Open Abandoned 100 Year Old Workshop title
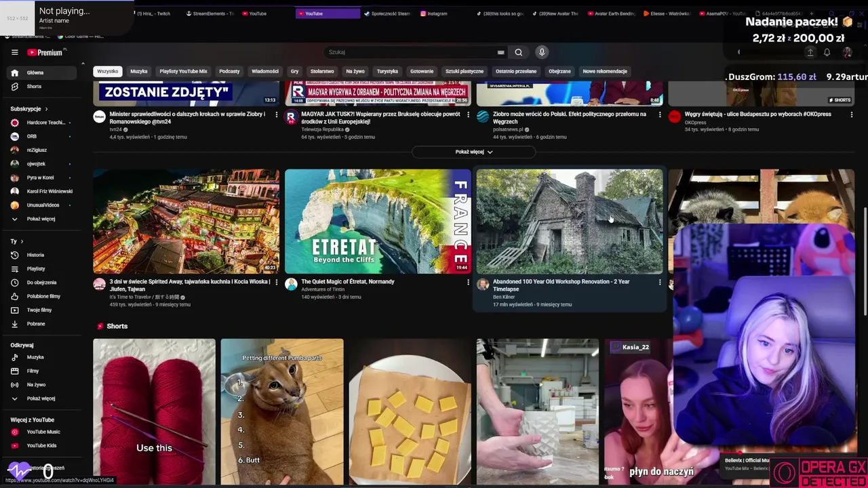This screenshot has width=868, height=488. coord(561,285)
